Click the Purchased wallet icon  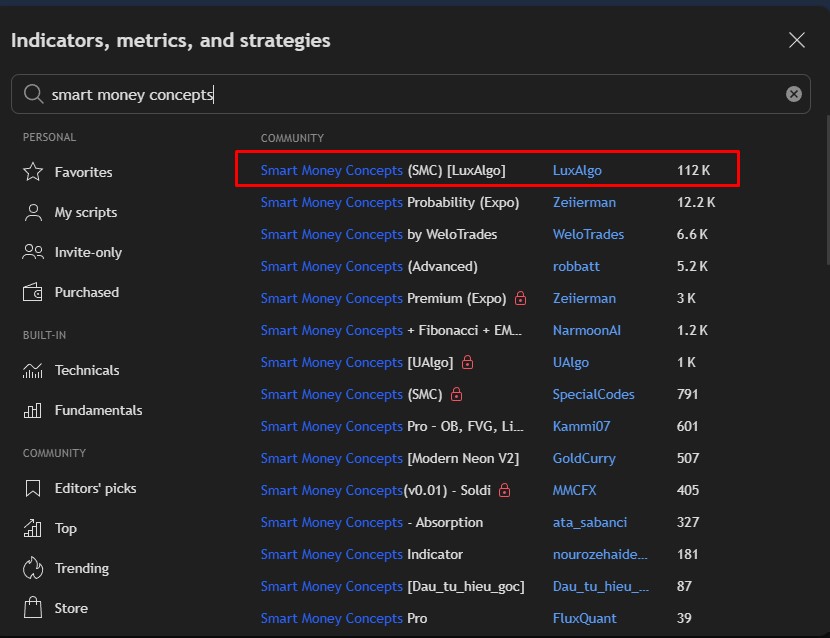tap(33, 292)
